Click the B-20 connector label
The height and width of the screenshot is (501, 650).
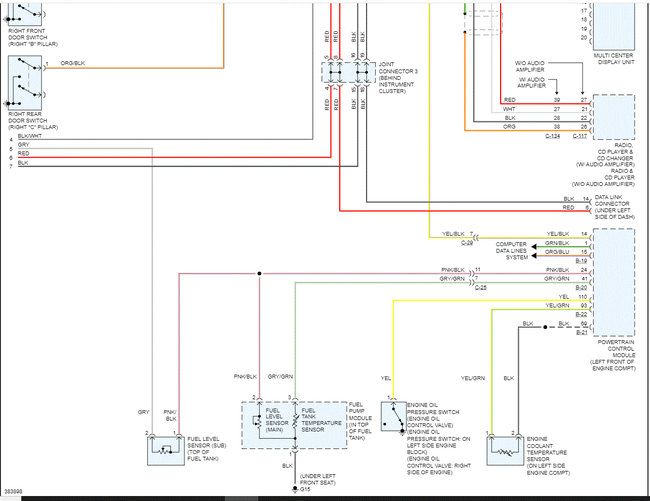pos(582,287)
